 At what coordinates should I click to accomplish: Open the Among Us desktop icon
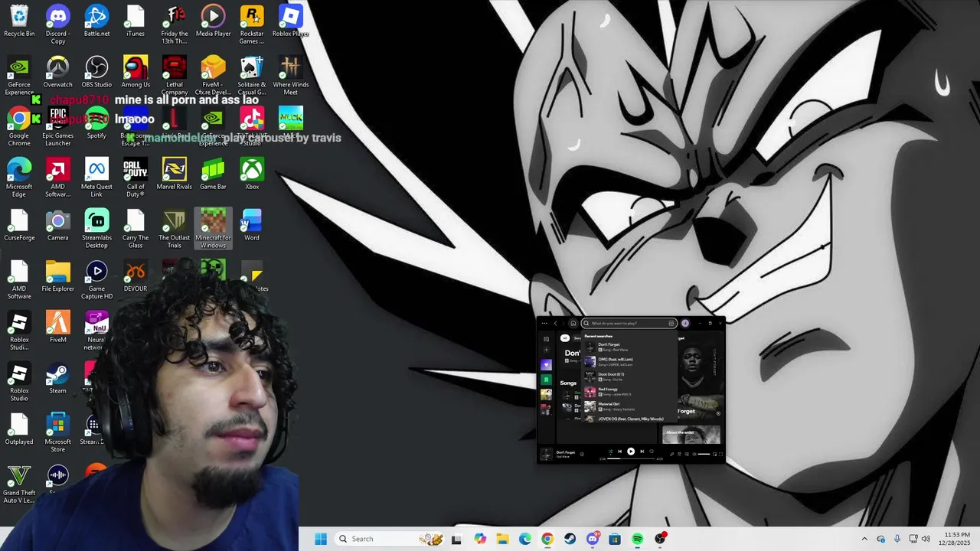pyautogui.click(x=136, y=73)
